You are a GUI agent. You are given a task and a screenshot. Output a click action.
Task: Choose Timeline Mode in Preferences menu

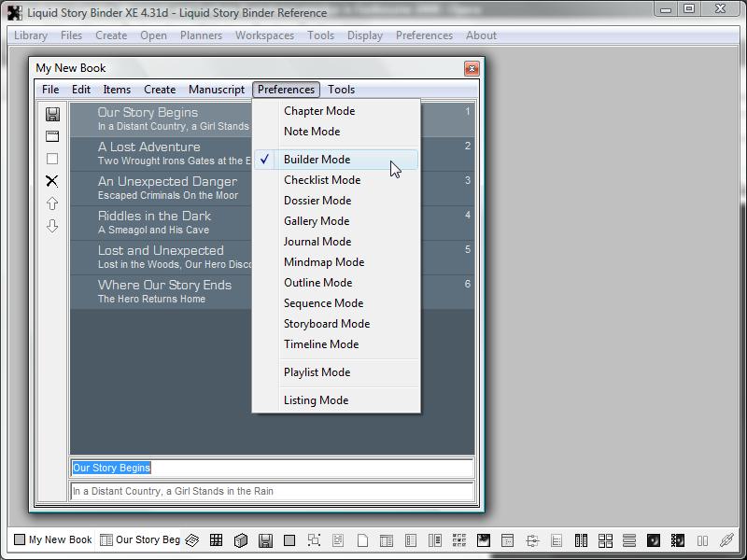[320, 344]
